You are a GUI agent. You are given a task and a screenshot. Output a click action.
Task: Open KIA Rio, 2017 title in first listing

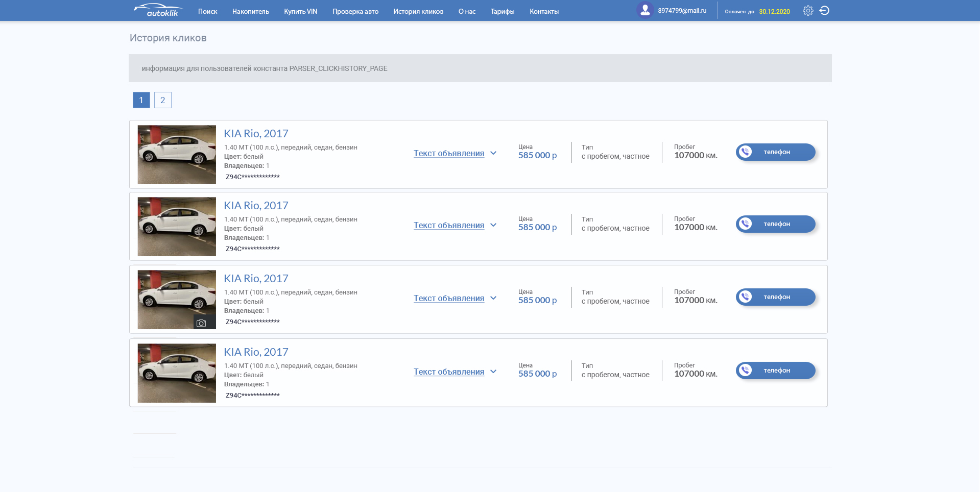[x=256, y=134]
